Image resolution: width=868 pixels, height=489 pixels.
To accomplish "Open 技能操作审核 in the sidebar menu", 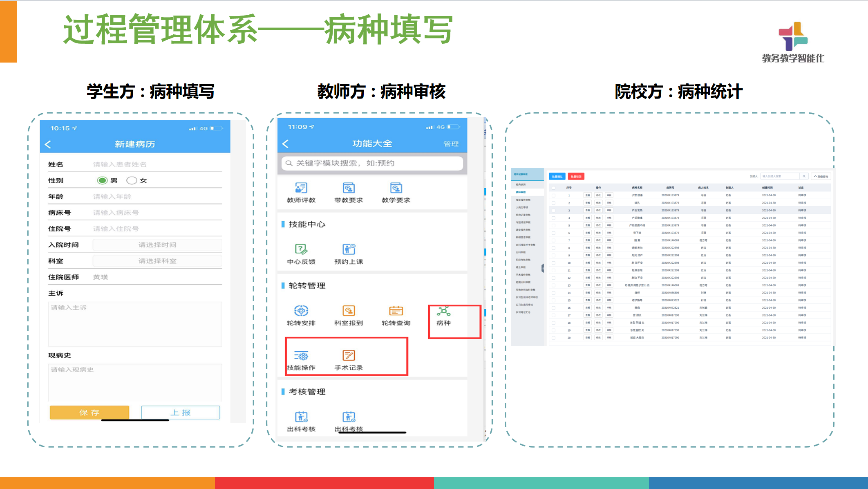I will (x=523, y=200).
